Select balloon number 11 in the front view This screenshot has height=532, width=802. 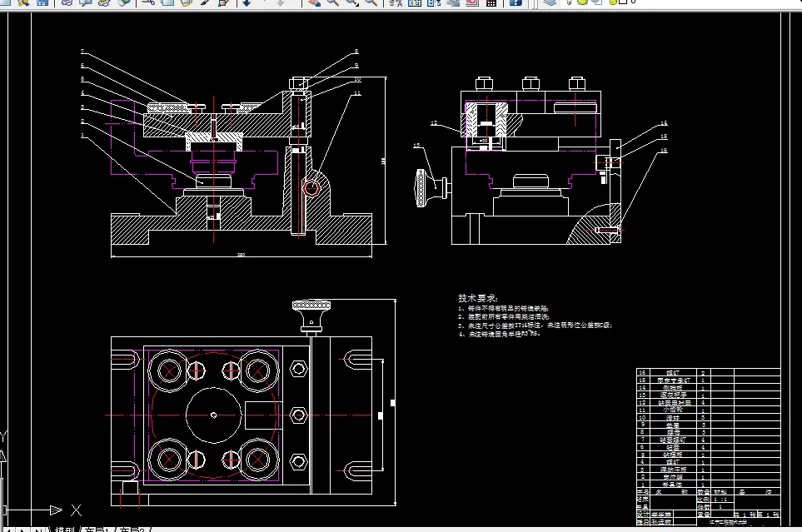click(357, 93)
